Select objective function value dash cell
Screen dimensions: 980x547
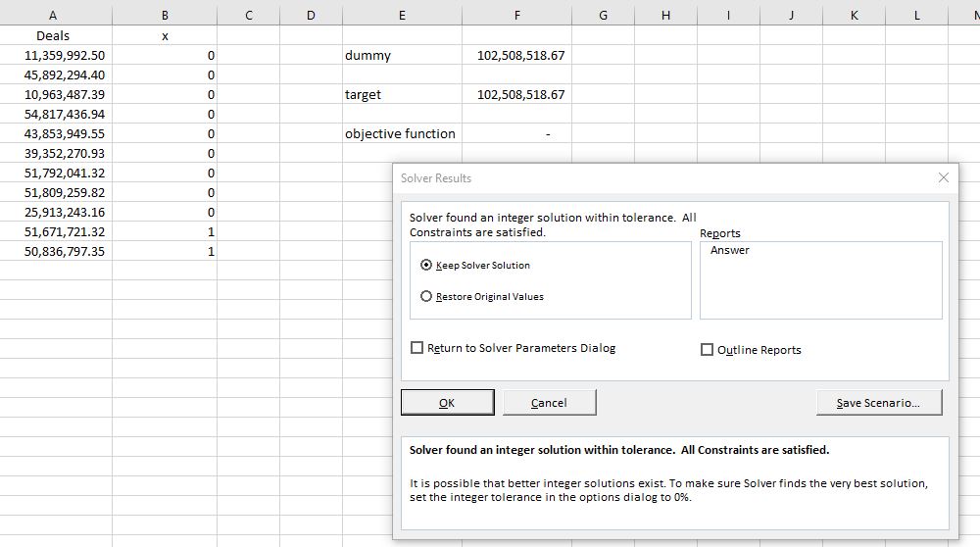(x=516, y=133)
